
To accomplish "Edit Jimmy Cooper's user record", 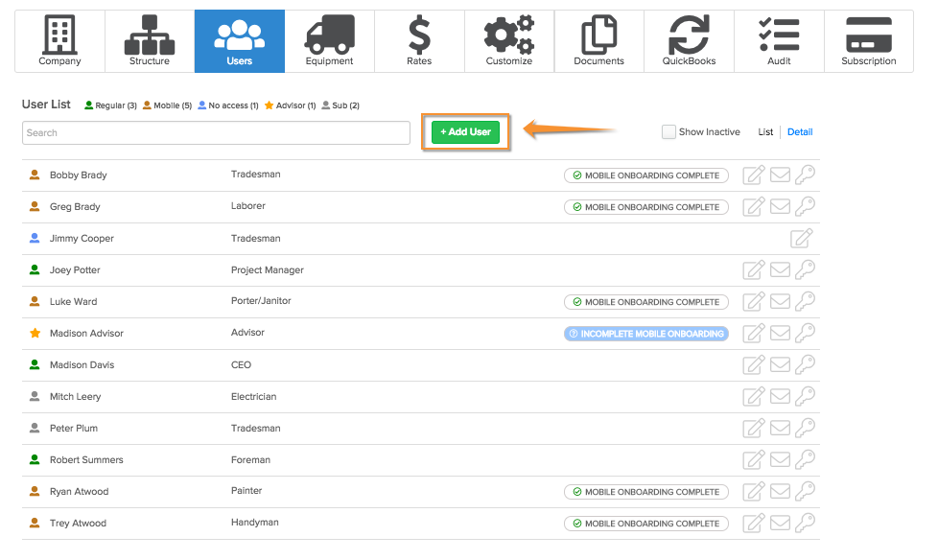I will (801, 238).
